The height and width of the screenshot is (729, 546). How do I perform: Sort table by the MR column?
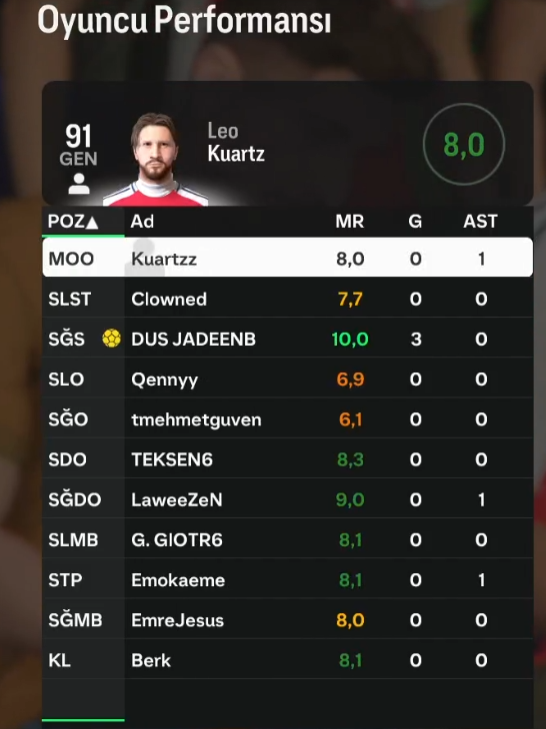[350, 221]
